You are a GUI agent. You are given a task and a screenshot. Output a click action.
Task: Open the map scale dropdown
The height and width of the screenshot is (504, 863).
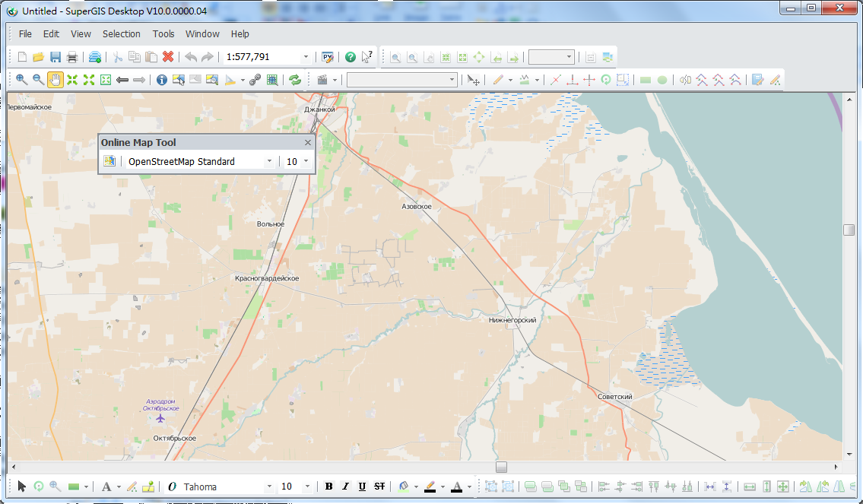tap(306, 57)
